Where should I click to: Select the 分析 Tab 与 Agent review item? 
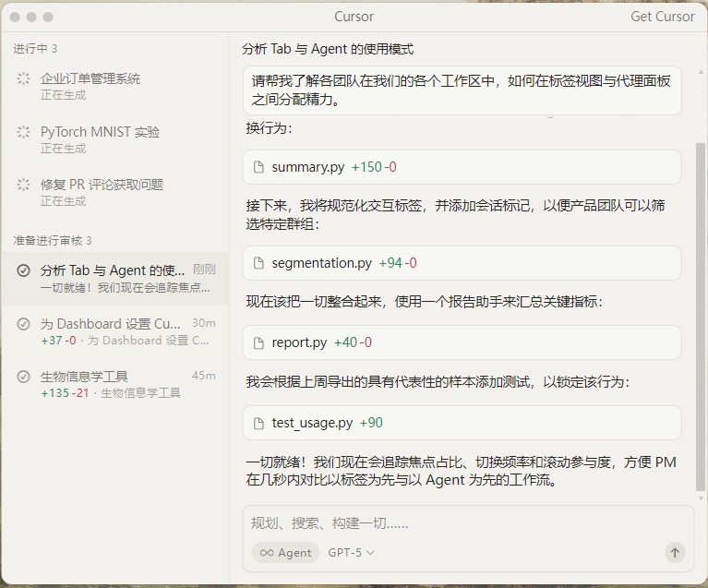(x=115, y=278)
